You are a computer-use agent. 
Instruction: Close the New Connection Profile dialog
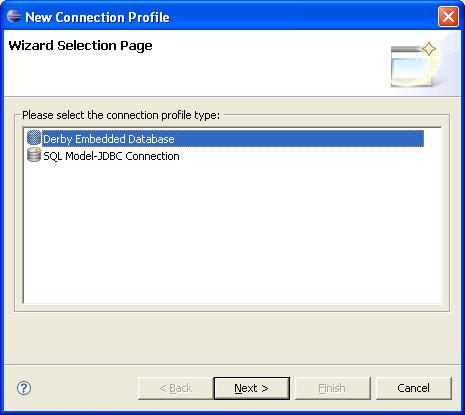point(448,16)
